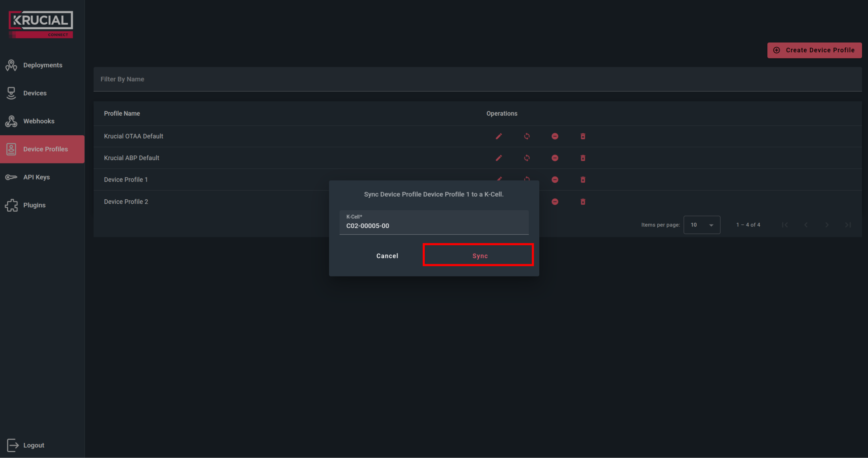Click the Create Device Profile button

tap(814, 50)
